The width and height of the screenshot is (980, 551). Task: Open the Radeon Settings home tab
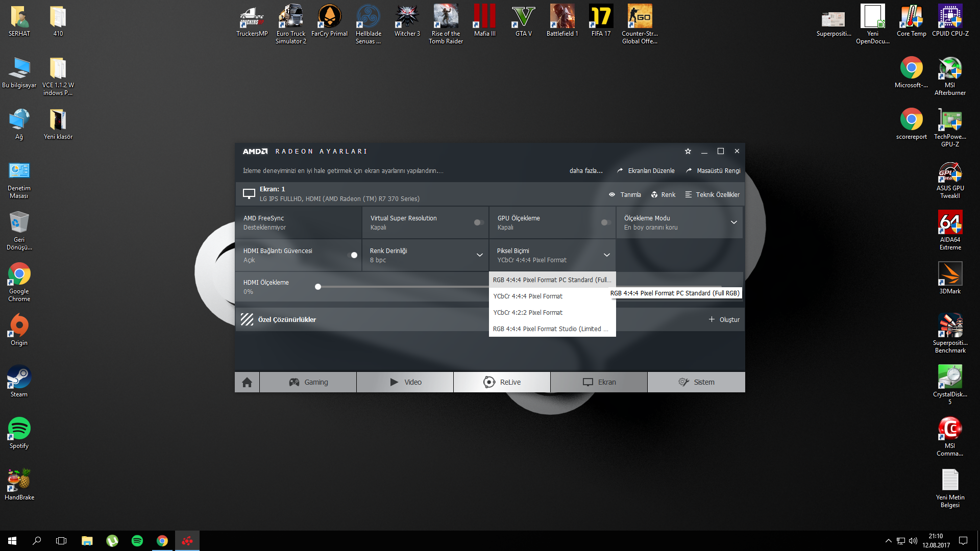[247, 382]
